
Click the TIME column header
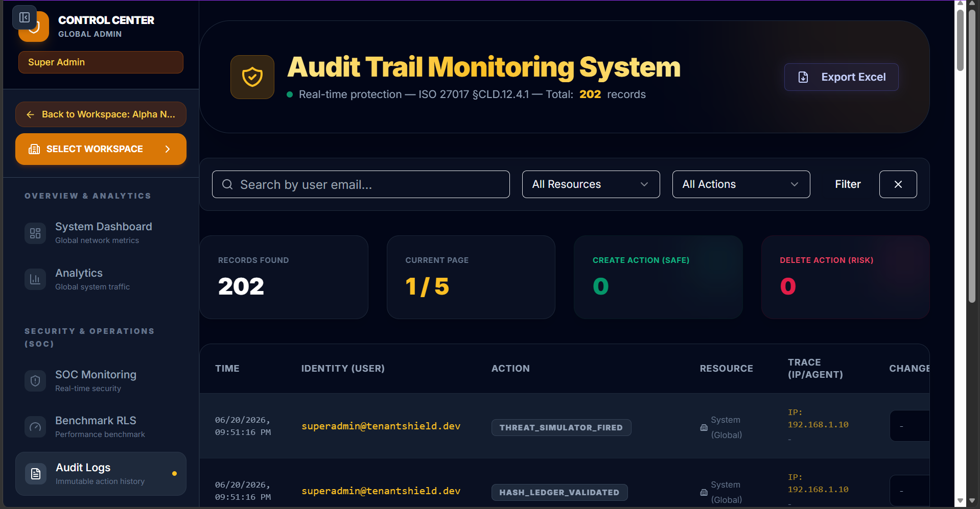click(227, 369)
